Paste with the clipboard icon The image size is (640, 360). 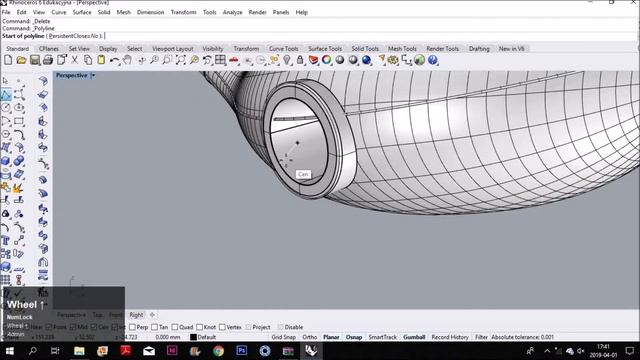click(x=101, y=60)
